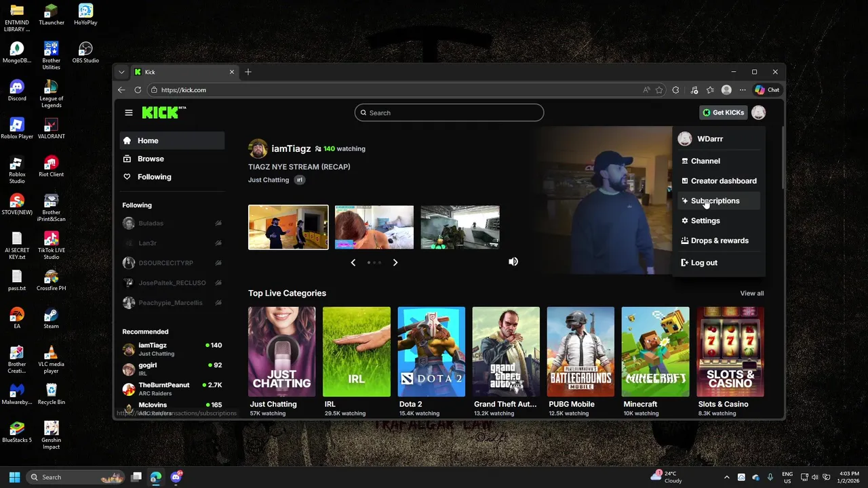The image size is (868, 488).
Task: Click the Just Chatting category link
Action: [x=269, y=180]
